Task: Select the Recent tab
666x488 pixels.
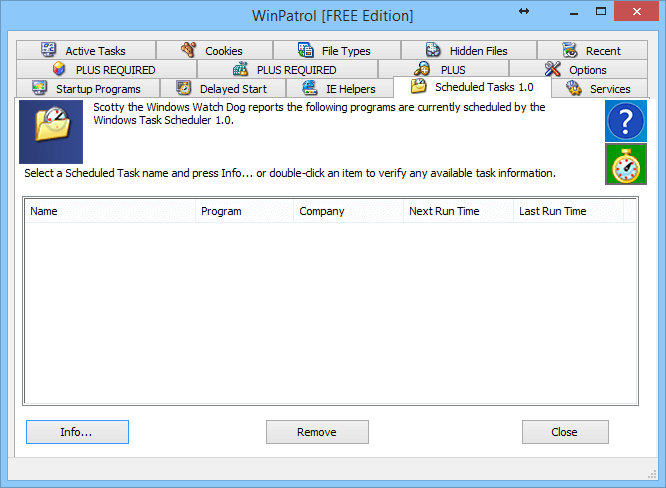Action: click(x=593, y=50)
